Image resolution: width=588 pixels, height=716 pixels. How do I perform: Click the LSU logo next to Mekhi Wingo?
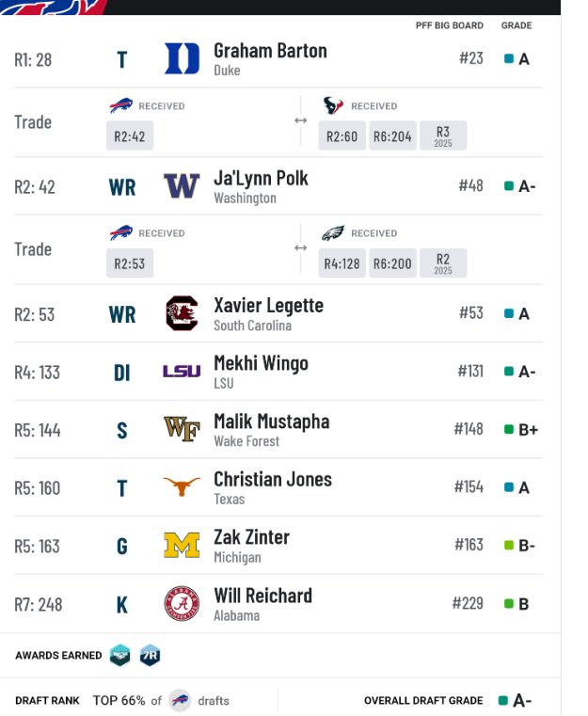182,372
